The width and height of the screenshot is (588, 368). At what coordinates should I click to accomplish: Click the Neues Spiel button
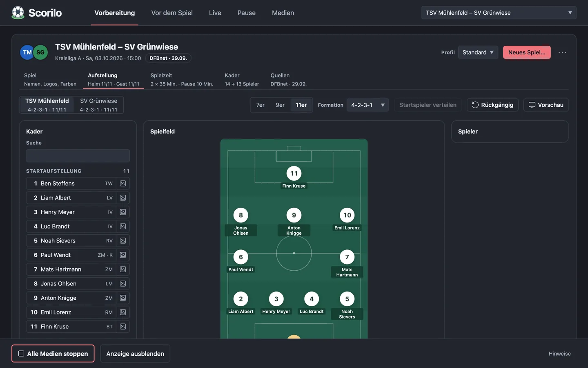coord(527,52)
